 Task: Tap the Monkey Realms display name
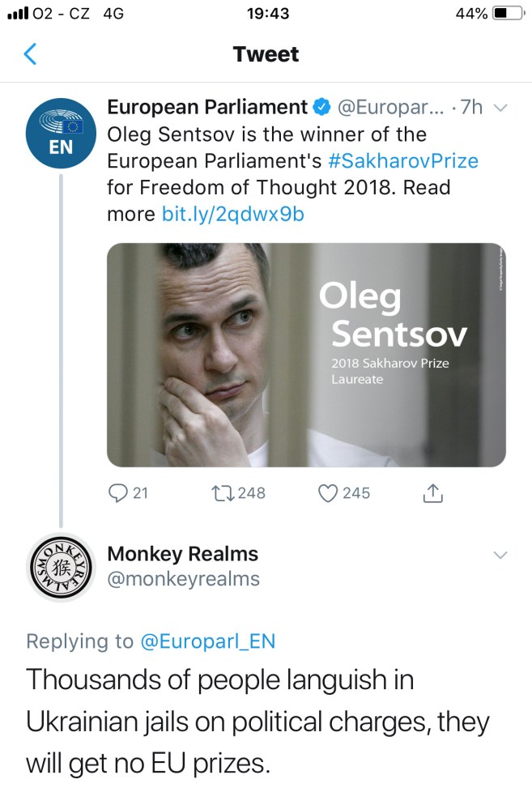click(182, 554)
